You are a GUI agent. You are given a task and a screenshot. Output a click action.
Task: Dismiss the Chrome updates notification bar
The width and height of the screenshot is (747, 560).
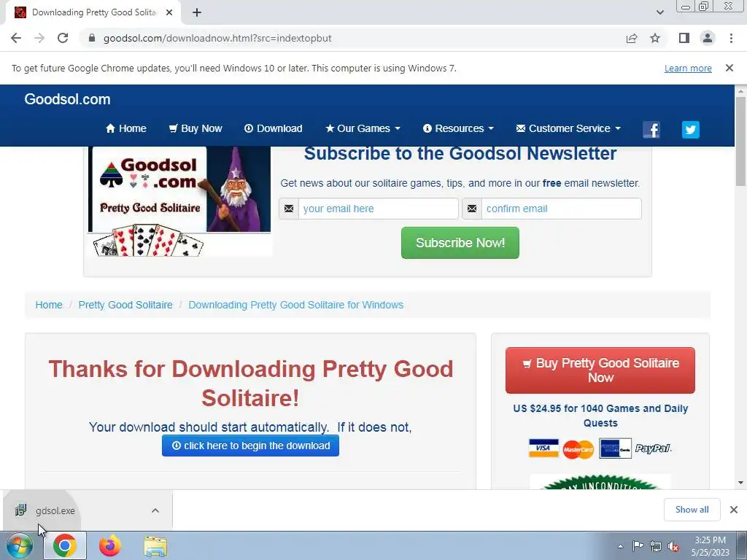point(729,68)
